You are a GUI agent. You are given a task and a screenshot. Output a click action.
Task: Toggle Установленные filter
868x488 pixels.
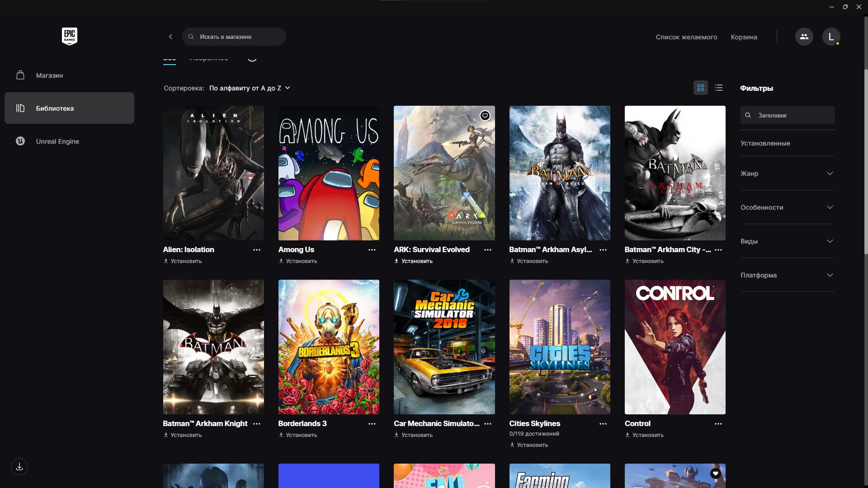765,143
